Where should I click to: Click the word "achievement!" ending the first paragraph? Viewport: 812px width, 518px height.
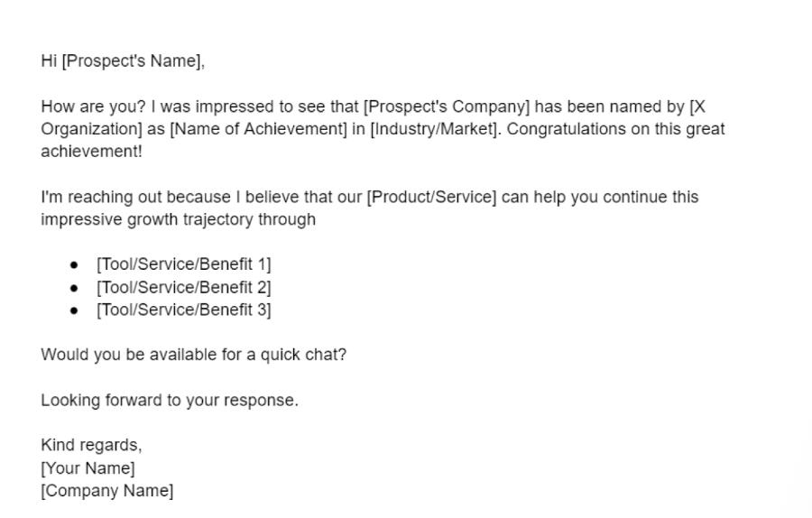(91, 152)
